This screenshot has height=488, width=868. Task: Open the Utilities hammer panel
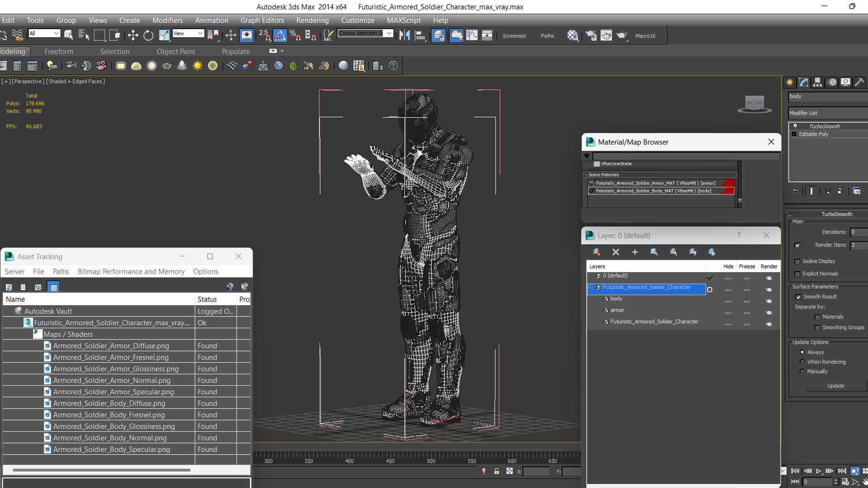[x=859, y=82]
